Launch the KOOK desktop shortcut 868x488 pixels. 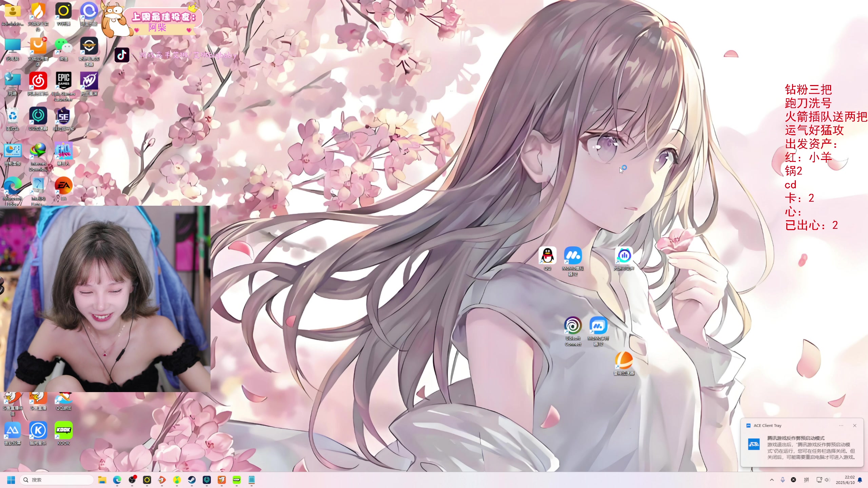[63, 434]
